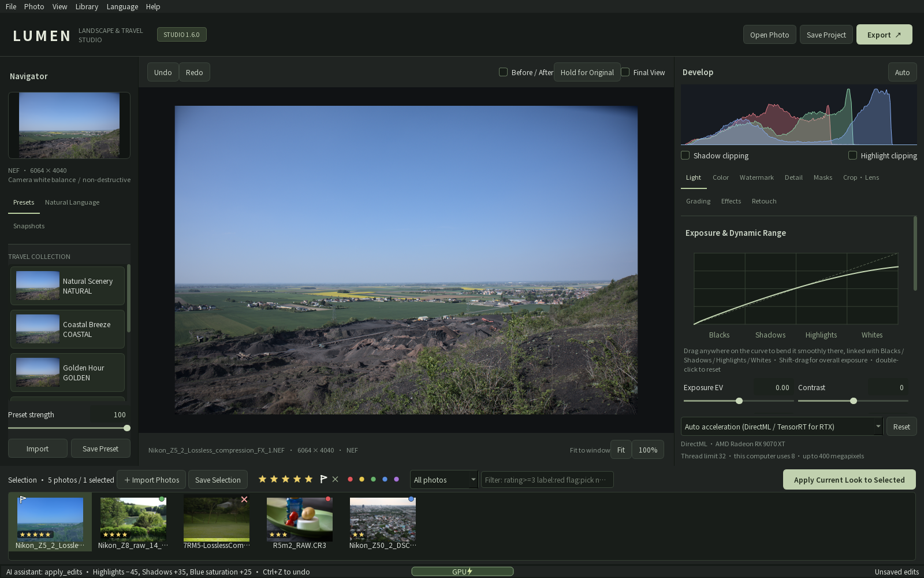Image resolution: width=924 pixels, height=578 pixels.
Task: Set zoom to 100%
Action: point(648,450)
